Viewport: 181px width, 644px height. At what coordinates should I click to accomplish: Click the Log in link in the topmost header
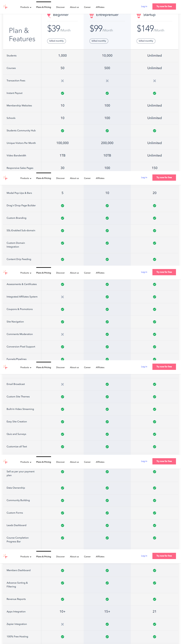point(144,6)
